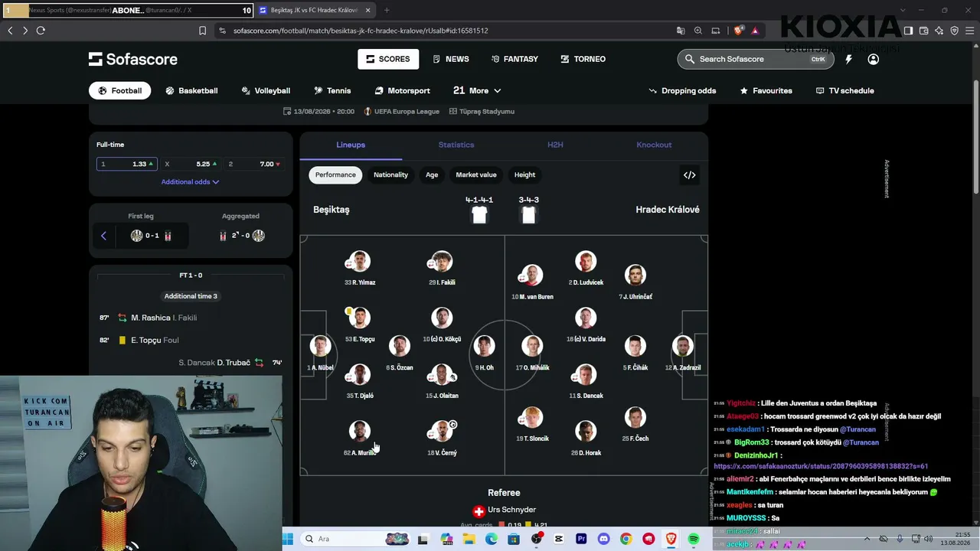
Task: Click the Hradec Králové kit icon
Action: [528, 215]
